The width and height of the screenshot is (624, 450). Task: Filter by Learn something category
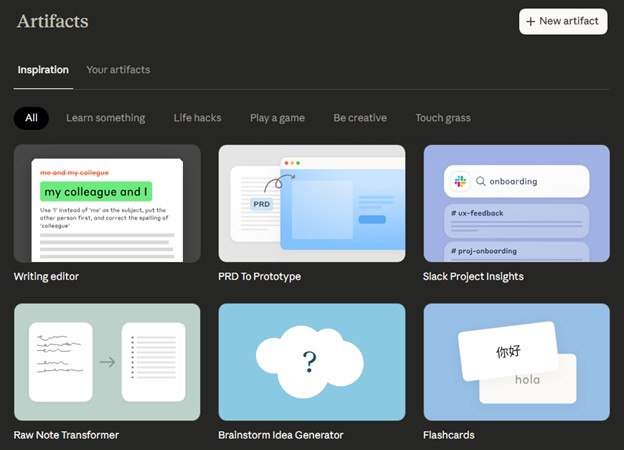(x=105, y=118)
